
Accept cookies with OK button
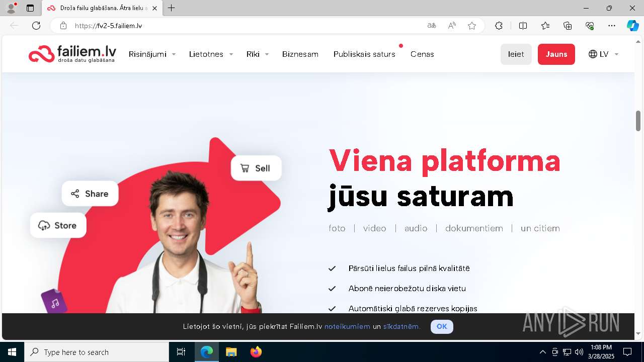tap(442, 326)
